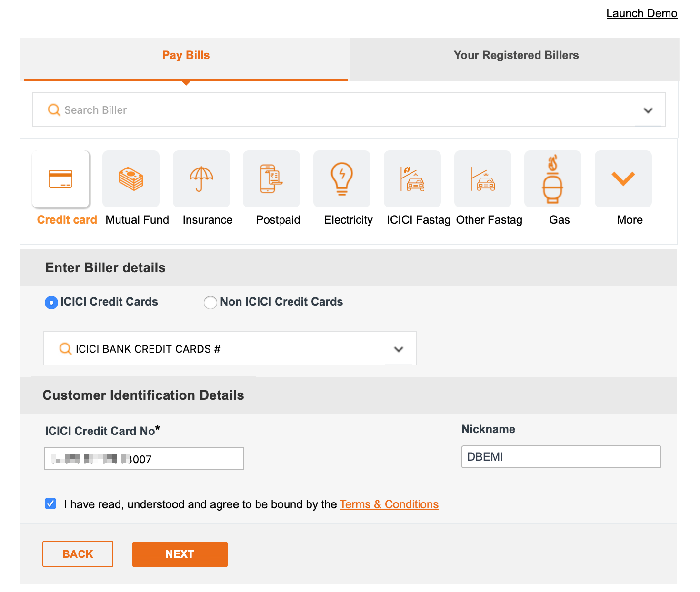Pick the Electricity light bulb icon

(342, 179)
